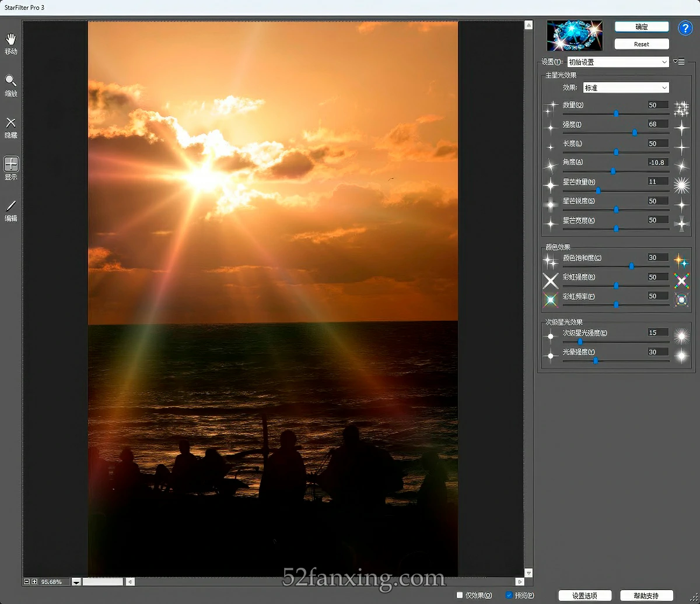Open the 设置 preset dropdown (初始设置)
The width and height of the screenshot is (700, 604).
(618, 62)
